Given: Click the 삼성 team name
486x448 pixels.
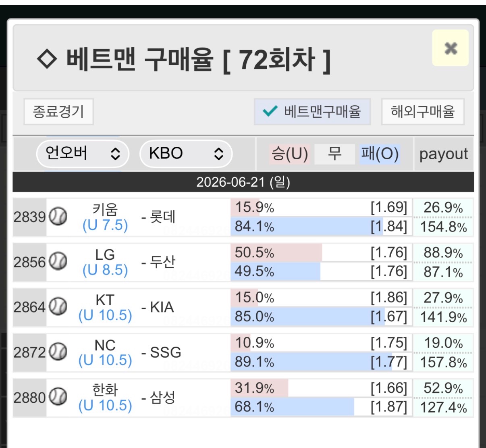Looking at the screenshot, I should tap(162, 398).
